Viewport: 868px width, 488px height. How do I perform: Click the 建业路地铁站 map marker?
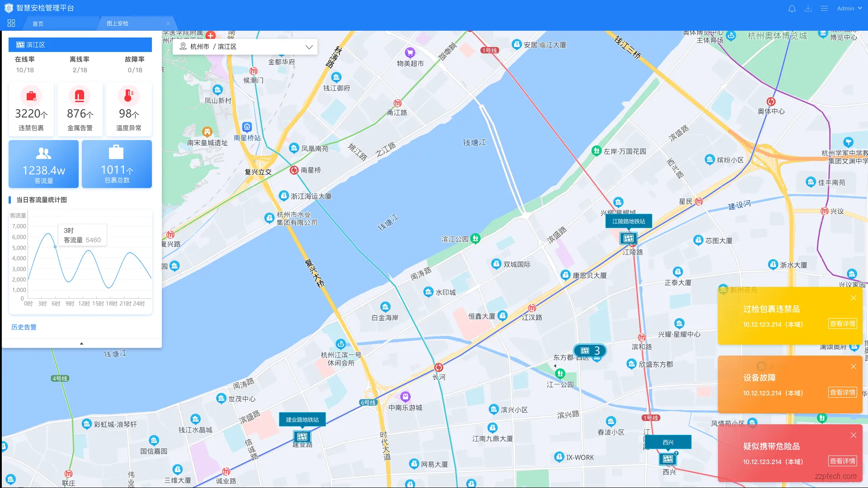(302, 436)
